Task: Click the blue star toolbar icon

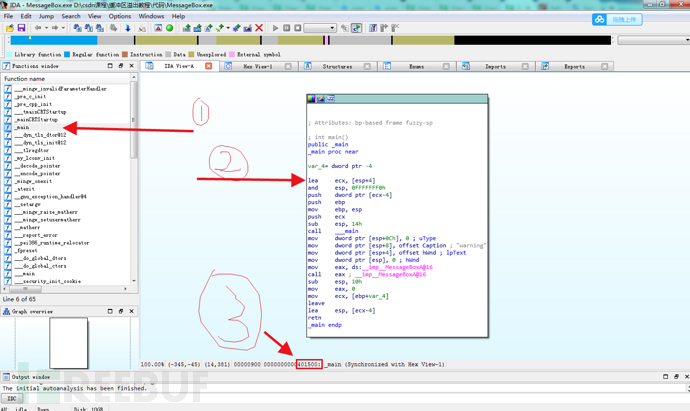Action: pyautogui.click(x=236, y=28)
